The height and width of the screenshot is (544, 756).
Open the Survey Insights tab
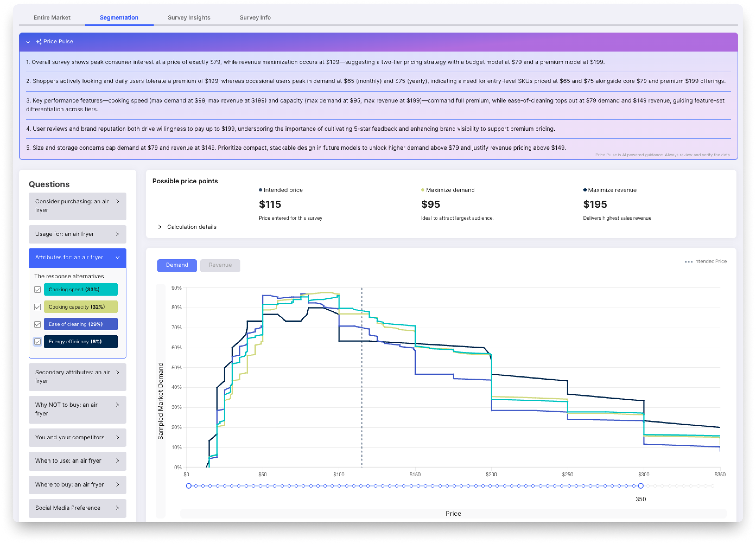point(189,18)
